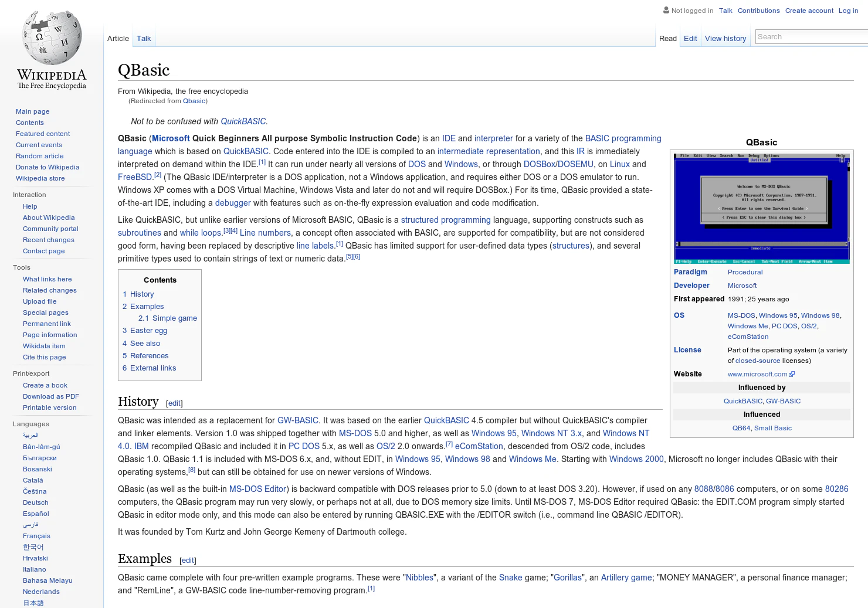Jump to External links in contents
The width and height of the screenshot is (868, 608).
(x=149, y=368)
